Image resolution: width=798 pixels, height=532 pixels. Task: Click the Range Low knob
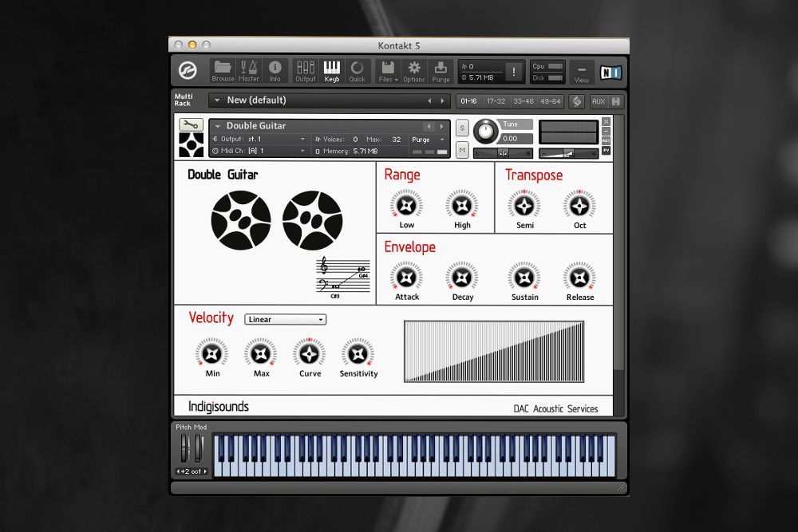406,206
